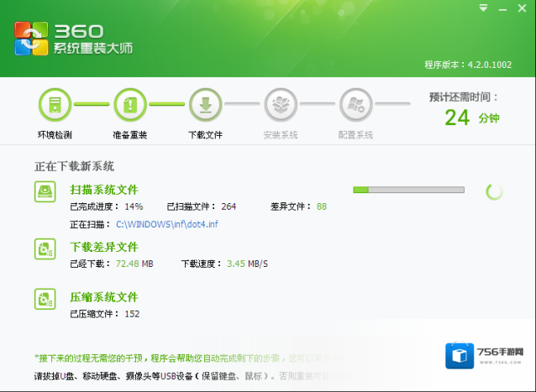Close the 360 系统重装大师 window

tap(521, 8)
